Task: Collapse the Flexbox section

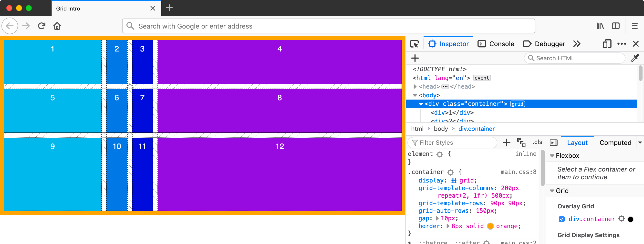Action: [x=552, y=156]
